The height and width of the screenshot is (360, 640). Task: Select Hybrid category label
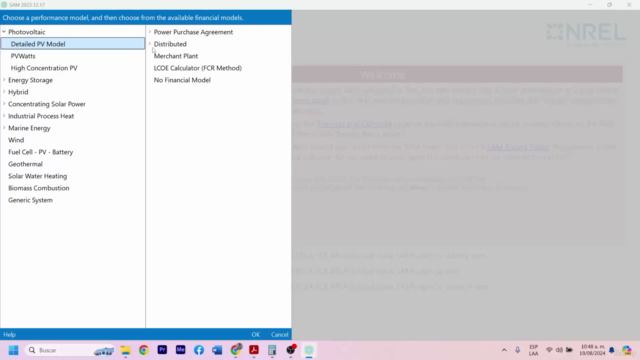[x=18, y=92]
